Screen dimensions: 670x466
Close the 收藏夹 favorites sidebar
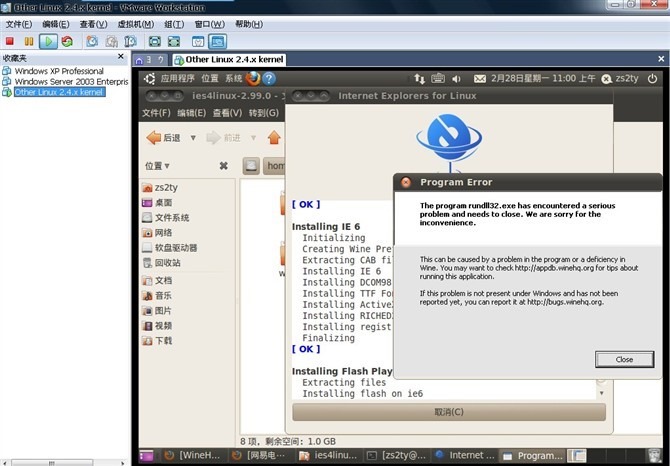[x=120, y=56]
